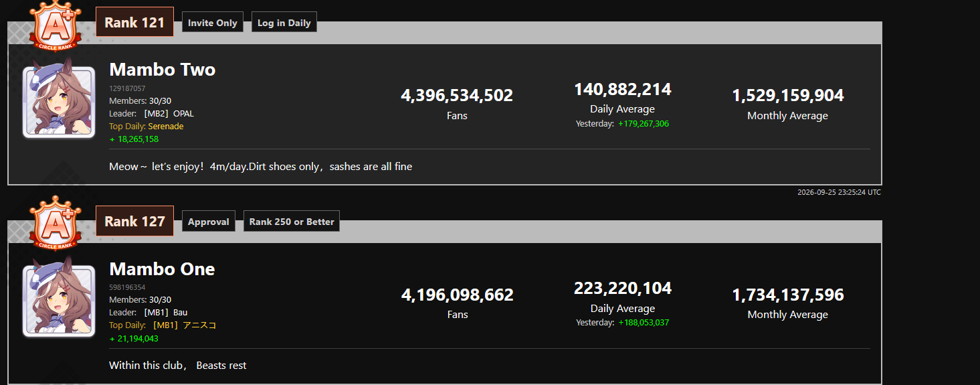
Task: Click Mambo One's monthly average 1,734,137,596
Action: click(x=788, y=295)
